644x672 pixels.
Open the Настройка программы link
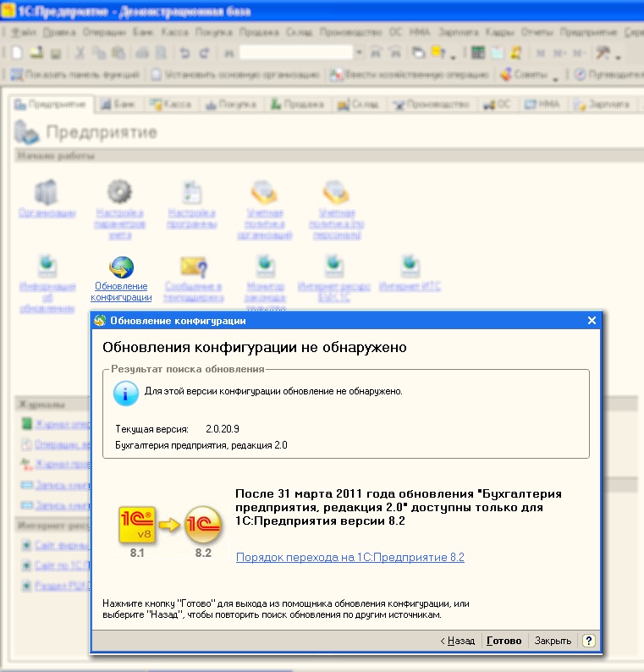(x=192, y=218)
